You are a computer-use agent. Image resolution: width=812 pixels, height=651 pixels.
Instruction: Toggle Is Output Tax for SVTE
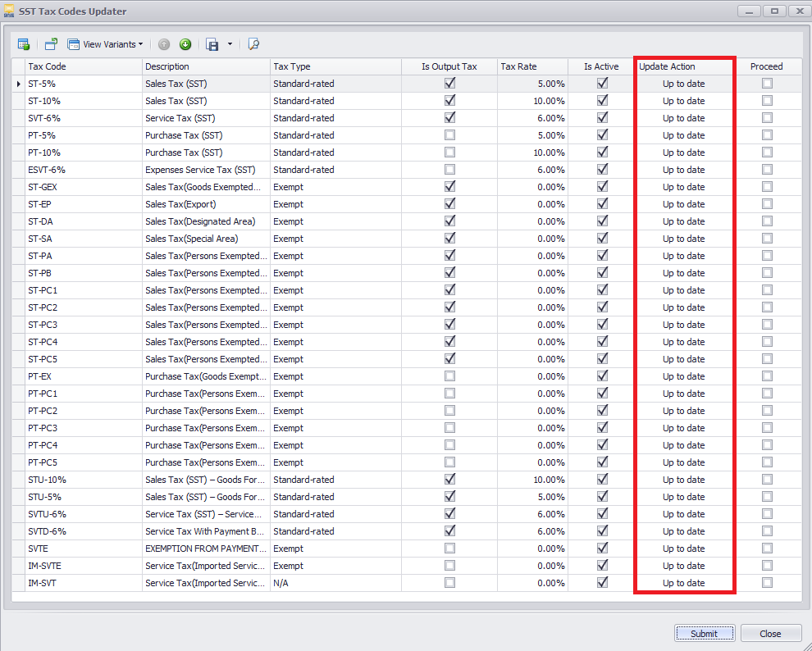tap(449, 549)
